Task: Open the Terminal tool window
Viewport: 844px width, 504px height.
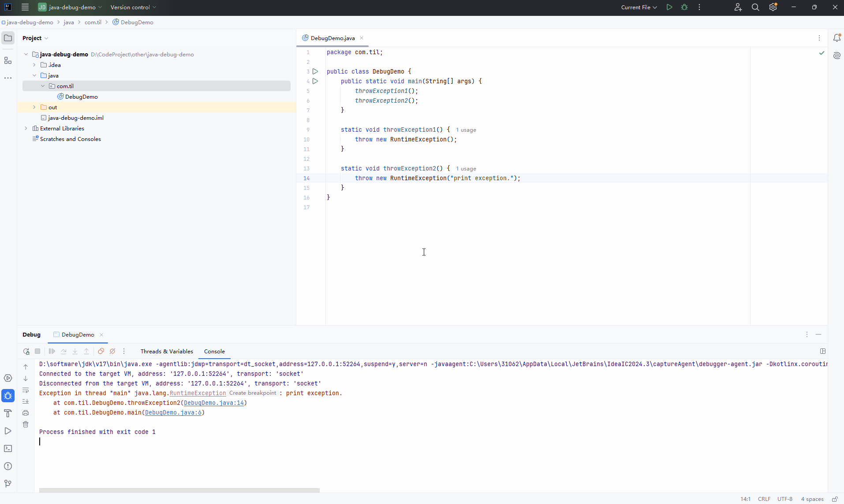Action: pyautogui.click(x=8, y=448)
